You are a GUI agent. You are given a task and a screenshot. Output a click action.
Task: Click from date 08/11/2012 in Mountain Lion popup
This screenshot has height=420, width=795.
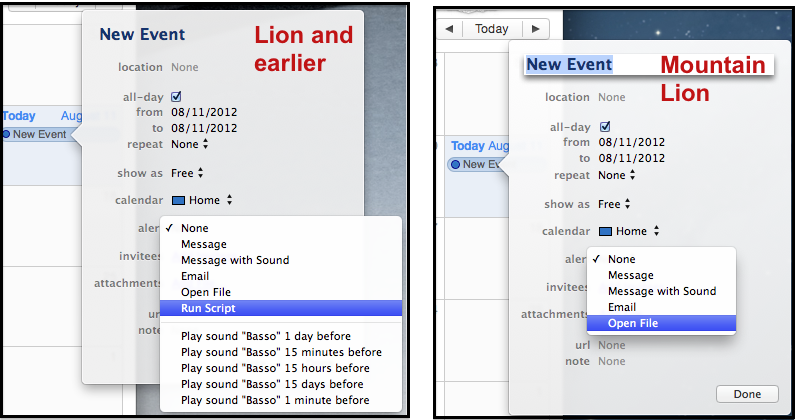point(631,142)
